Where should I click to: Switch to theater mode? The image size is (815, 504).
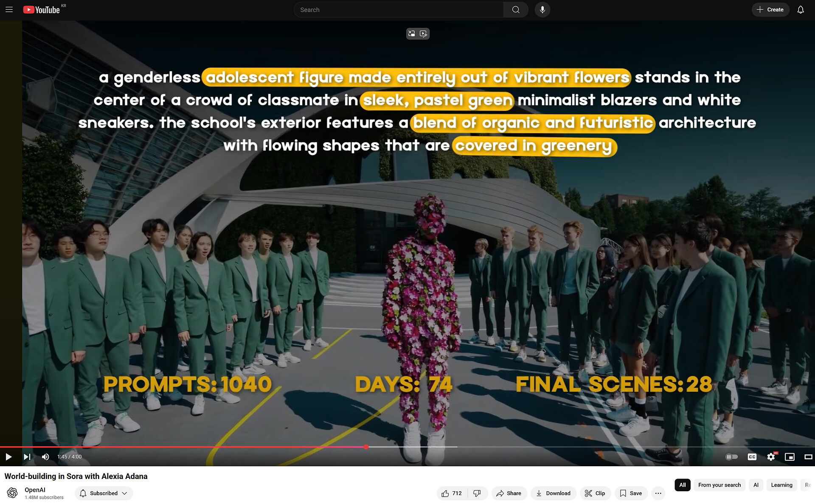pyautogui.click(x=808, y=456)
